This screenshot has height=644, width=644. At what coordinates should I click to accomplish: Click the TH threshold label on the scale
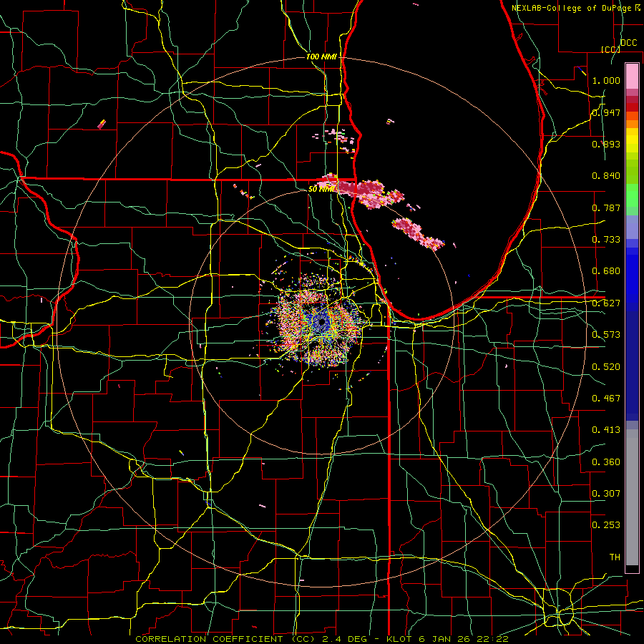click(x=615, y=557)
